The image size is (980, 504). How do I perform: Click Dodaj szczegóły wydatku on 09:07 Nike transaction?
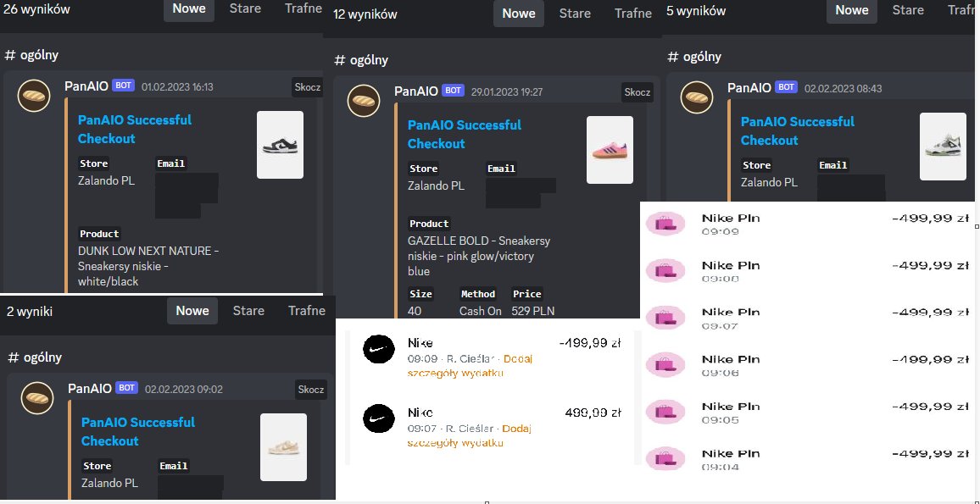[x=470, y=436]
